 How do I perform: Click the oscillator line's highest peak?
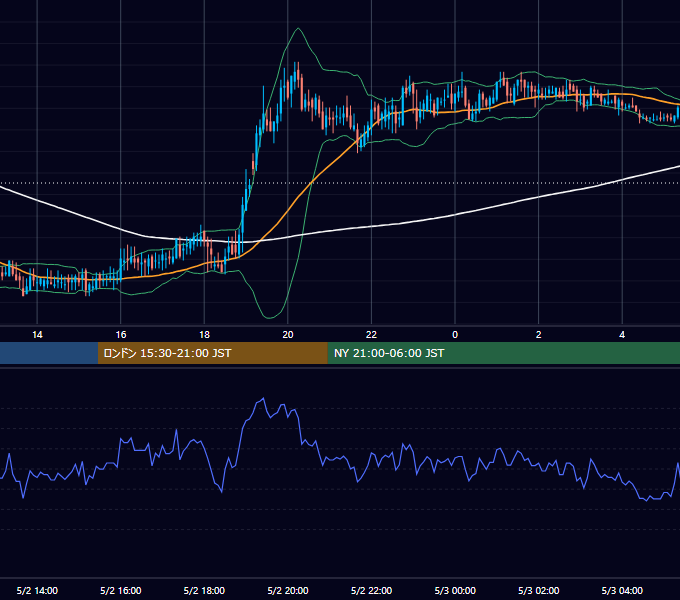coord(263,398)
